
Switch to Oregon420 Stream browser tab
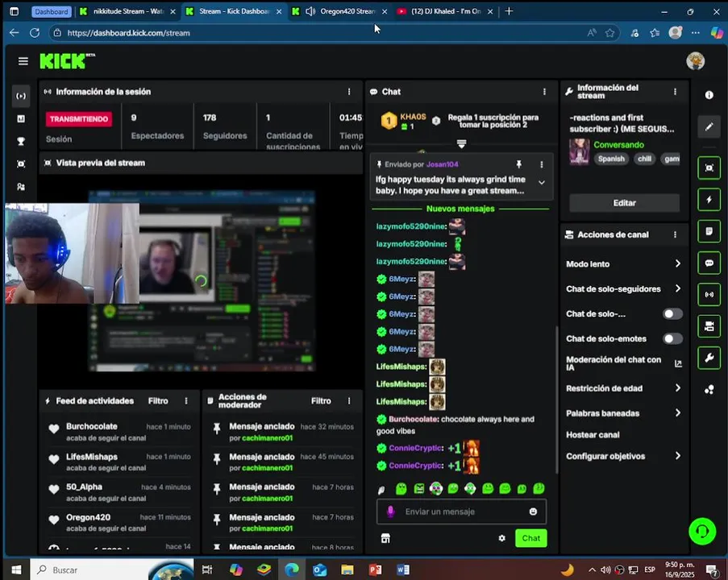(x=340, y=11)
